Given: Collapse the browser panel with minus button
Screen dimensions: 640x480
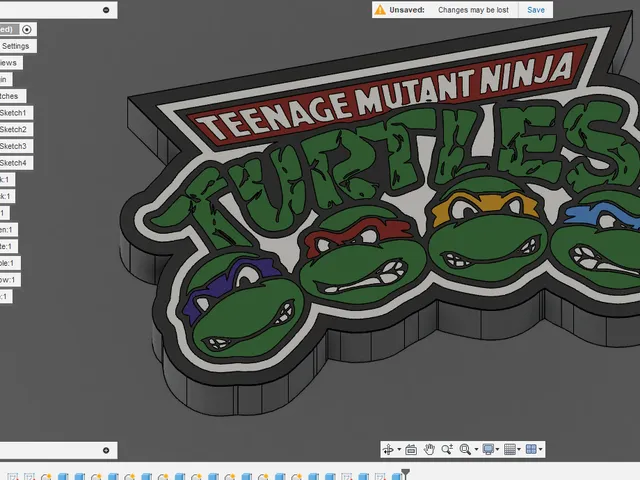Looking at the screenshot, I should 106,10.
